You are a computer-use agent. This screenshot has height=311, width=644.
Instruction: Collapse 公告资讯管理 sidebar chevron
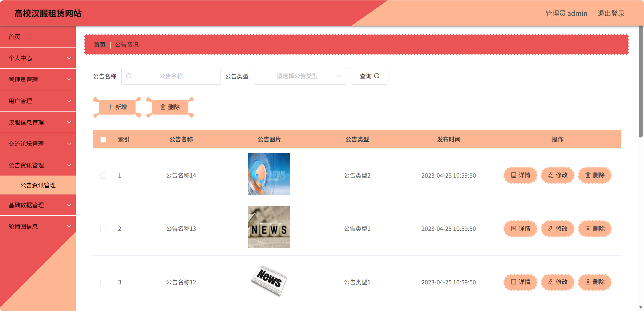tap(69, 165)
